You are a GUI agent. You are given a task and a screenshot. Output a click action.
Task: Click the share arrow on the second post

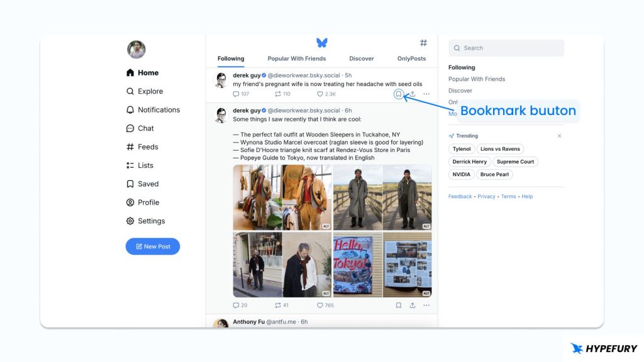[x=413, y=305]
